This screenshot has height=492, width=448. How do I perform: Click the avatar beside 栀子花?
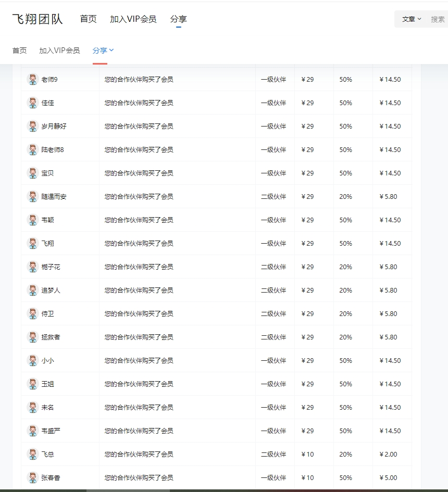coord(32,267)
